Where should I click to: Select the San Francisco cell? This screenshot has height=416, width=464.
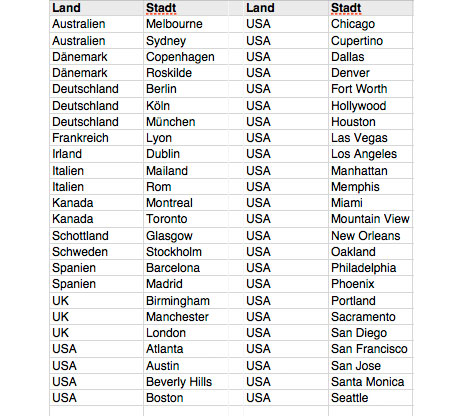[370, 349]
